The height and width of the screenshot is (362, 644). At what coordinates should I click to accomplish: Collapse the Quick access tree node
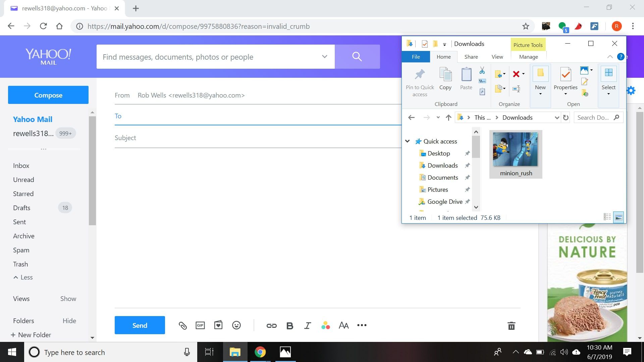[x=408, y=141]
